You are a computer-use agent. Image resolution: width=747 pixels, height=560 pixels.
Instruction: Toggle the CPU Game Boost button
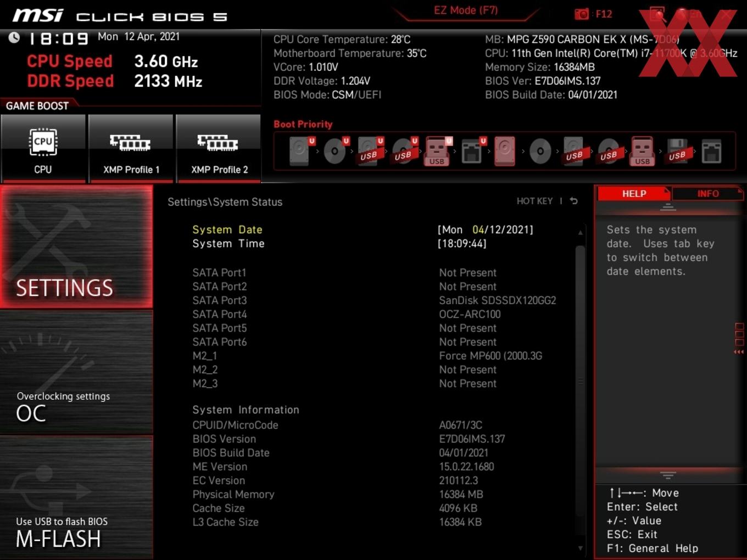[x=43, y=148]
